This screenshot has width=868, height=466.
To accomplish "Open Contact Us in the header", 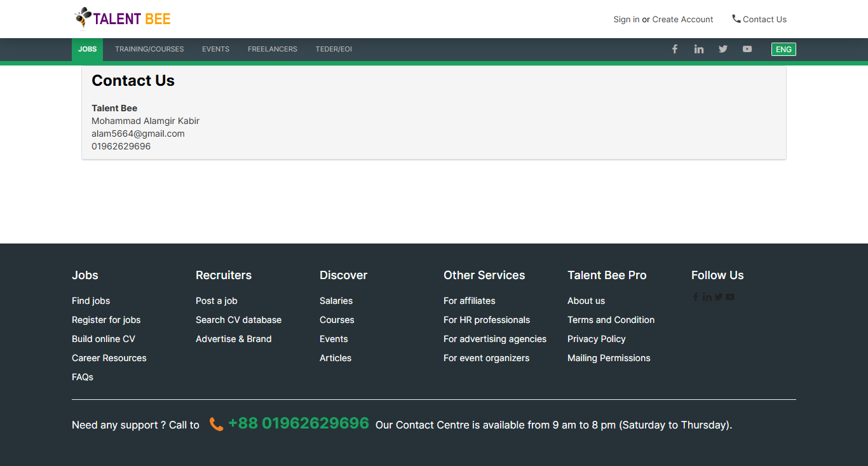I will (x=759, y=19).
